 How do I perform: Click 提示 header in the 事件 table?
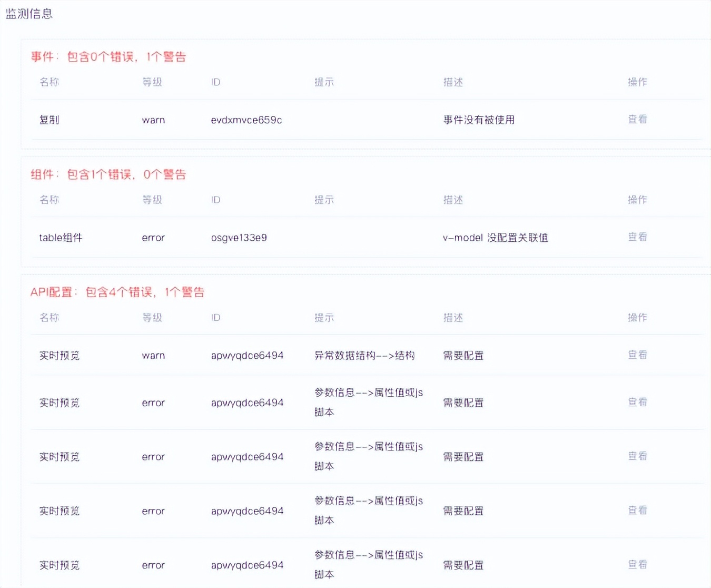(324, 82)
